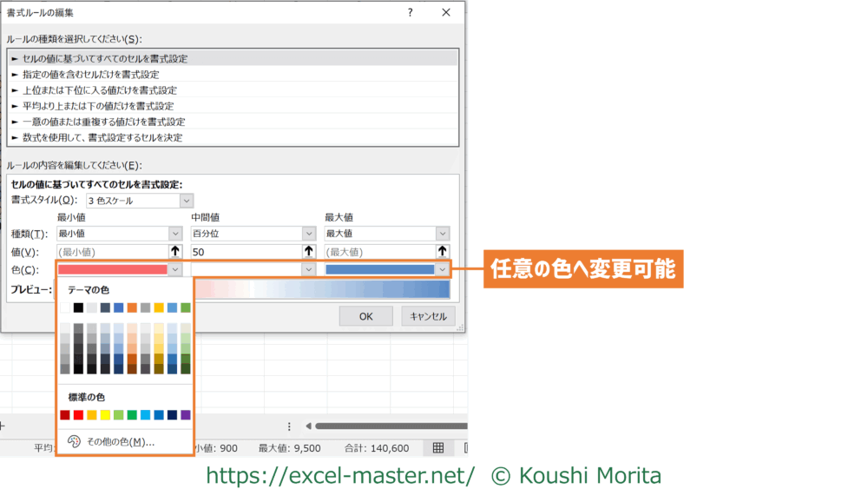This screenshot has width=868, height=489.
Task: Close the 書式ルールの編集 dialog
Action: click(446, 12)
